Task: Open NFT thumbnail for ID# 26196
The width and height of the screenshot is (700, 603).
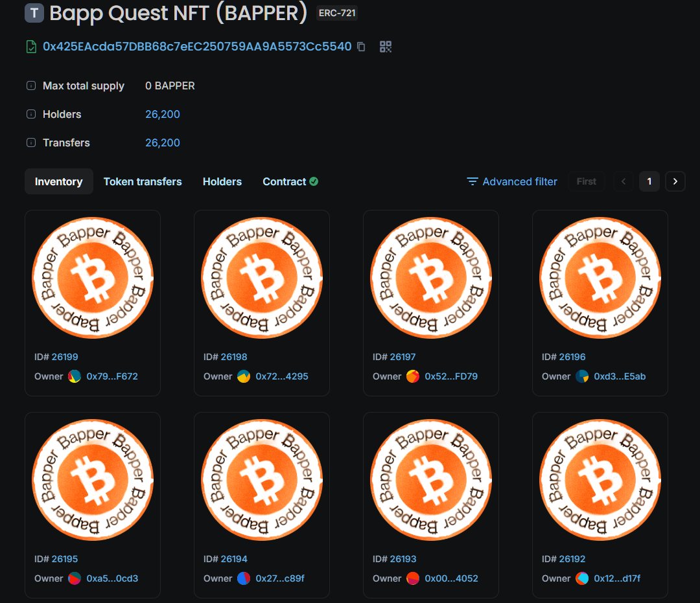Action: [x=600, y=277]
